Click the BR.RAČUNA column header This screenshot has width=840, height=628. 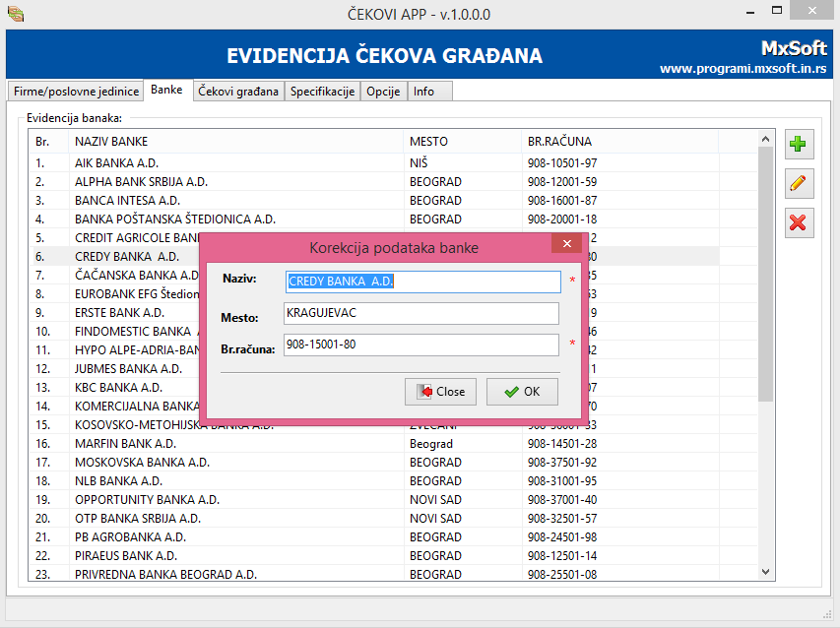(619, 142)
